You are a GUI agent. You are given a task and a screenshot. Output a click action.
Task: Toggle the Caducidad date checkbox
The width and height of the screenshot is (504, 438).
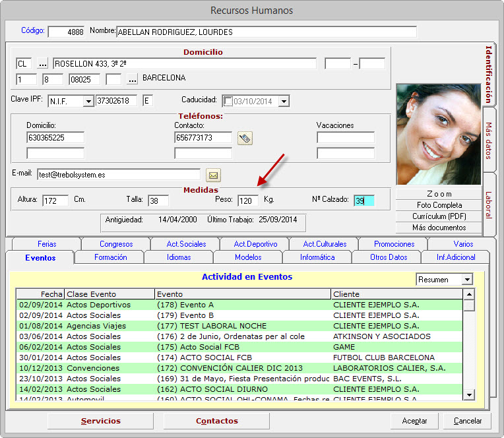point(228,102)
